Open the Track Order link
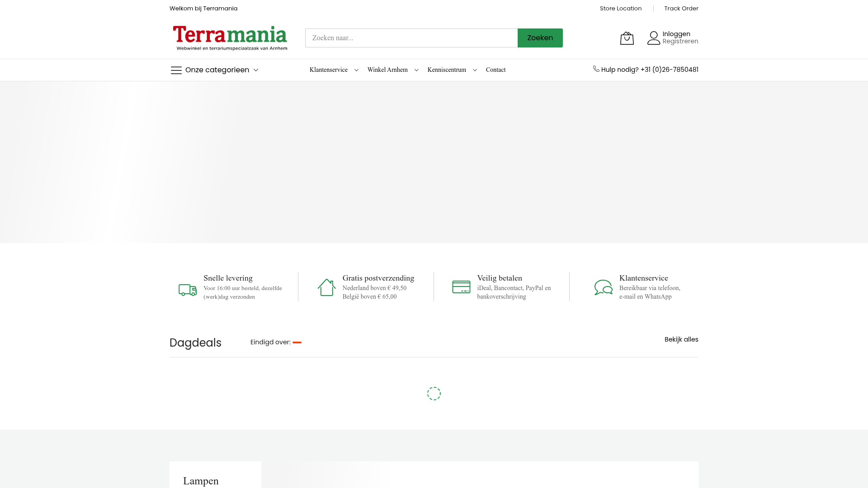868x488 pixels. [681, 9]
